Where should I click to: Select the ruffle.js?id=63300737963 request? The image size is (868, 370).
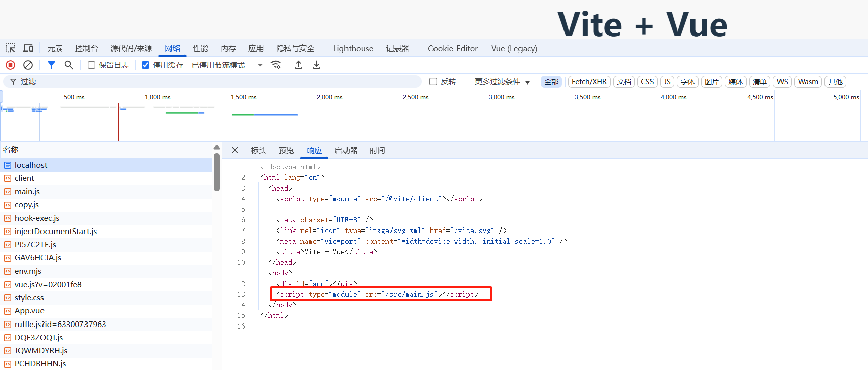(106, 324)
